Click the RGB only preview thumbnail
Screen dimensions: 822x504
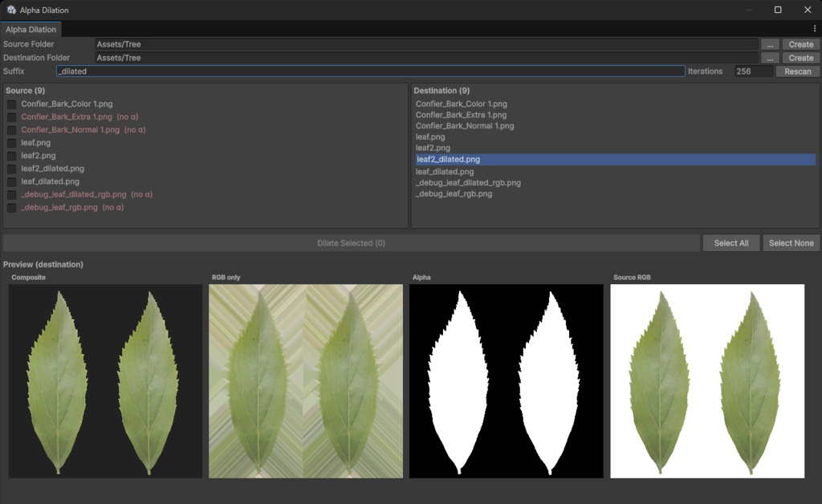[306, 381]
